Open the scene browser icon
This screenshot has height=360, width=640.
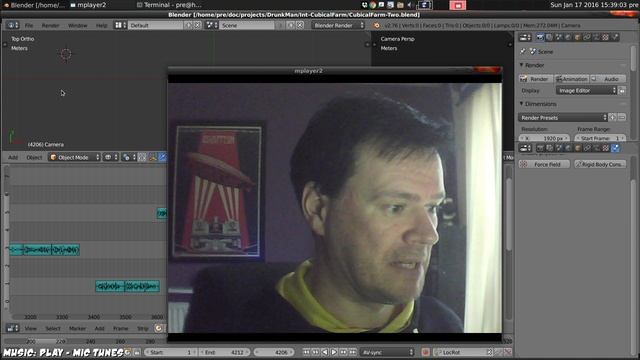212,25
